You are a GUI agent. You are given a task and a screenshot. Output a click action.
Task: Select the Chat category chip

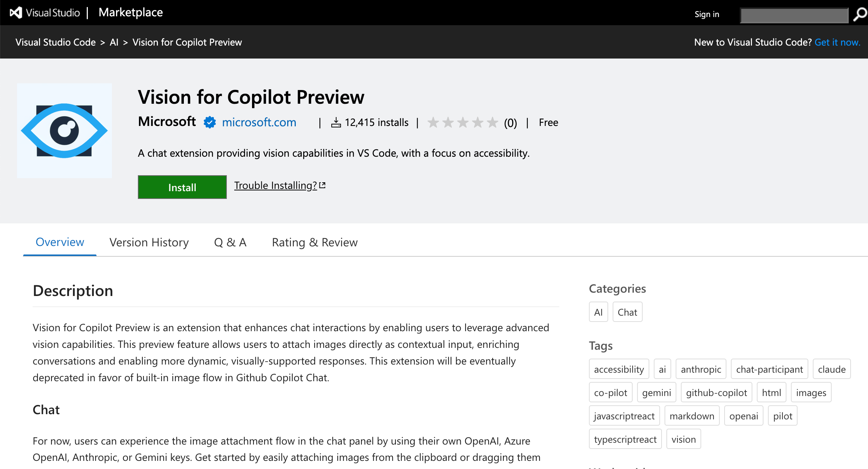(x=627, y=312)
